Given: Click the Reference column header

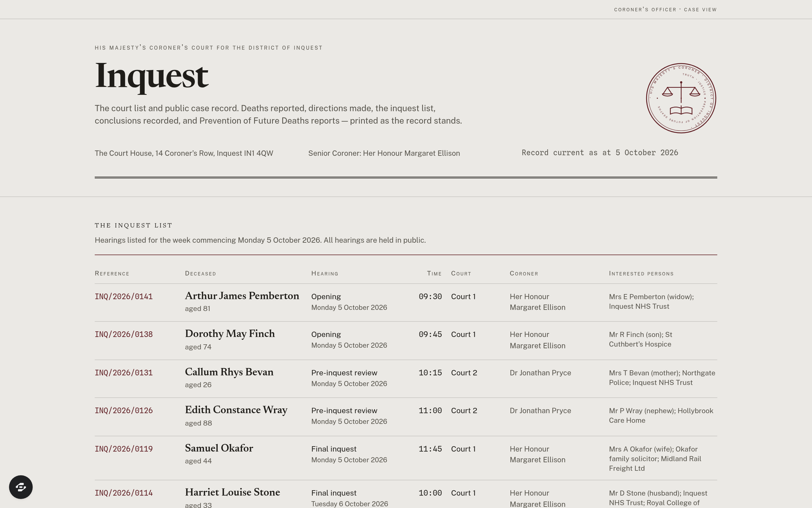Looking at the screenshot, I should point(112,273).
